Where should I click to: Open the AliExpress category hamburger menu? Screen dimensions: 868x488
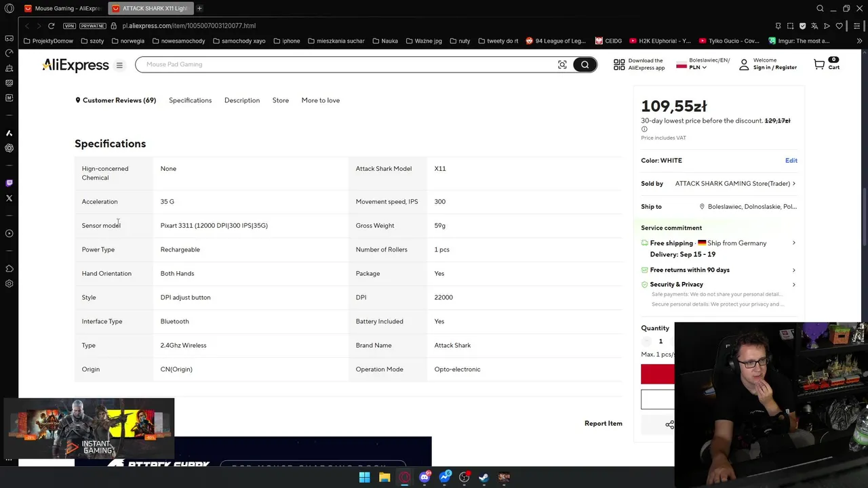pos(119,65)
